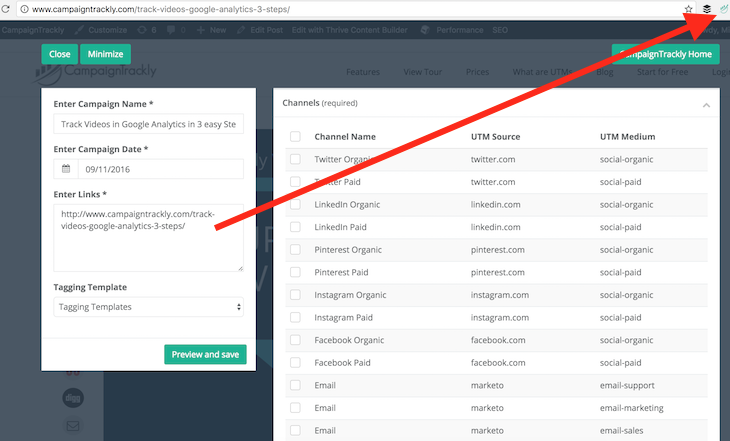Click the site info icon in address bar

click(24, 9)
